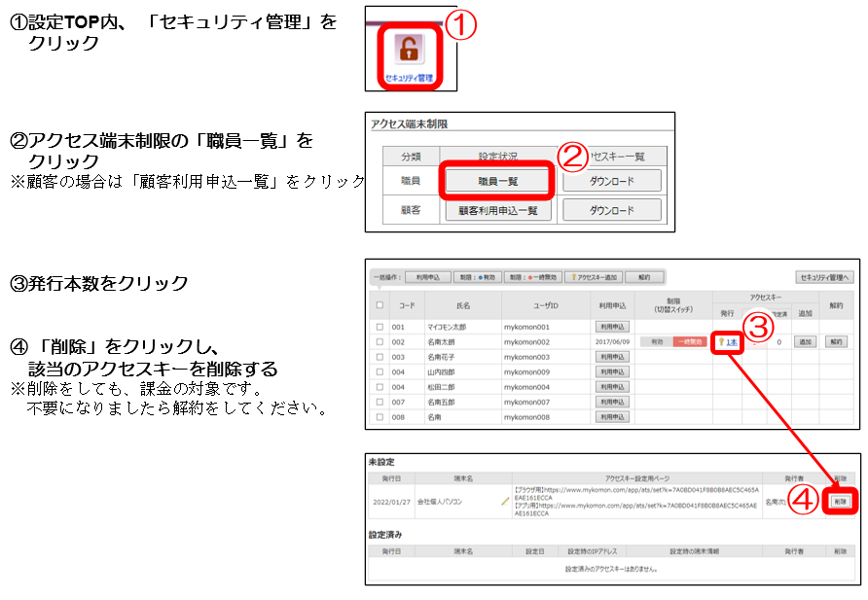Viewport: 868px width, 600px height.
Task: Open the 職員一覧 staff list
Action: pos(499,181)
